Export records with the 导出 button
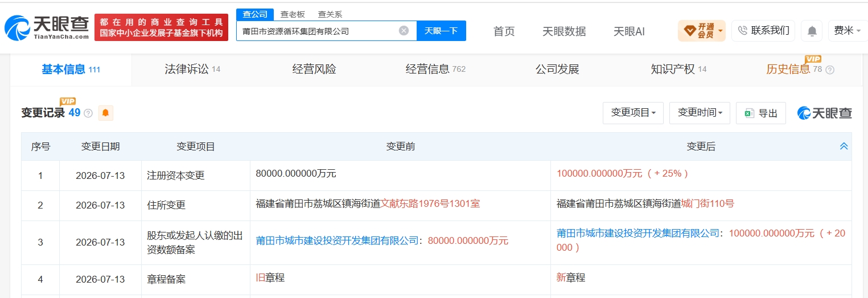868x298 pixels. (761, 113)
